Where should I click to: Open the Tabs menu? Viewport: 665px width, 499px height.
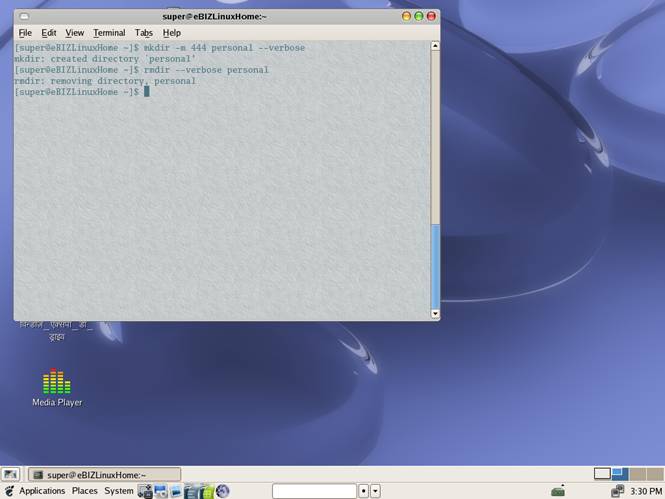(144, 33)
